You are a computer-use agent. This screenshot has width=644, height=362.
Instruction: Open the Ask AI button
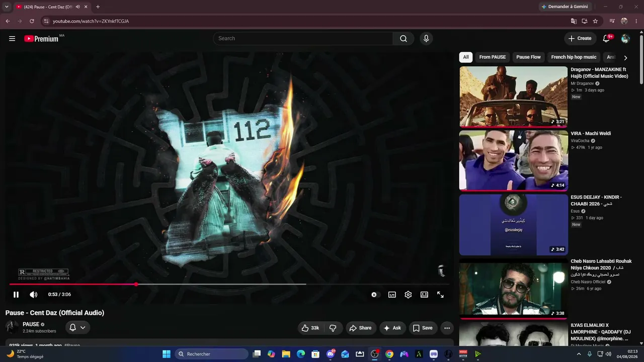[x=392, y=328]
